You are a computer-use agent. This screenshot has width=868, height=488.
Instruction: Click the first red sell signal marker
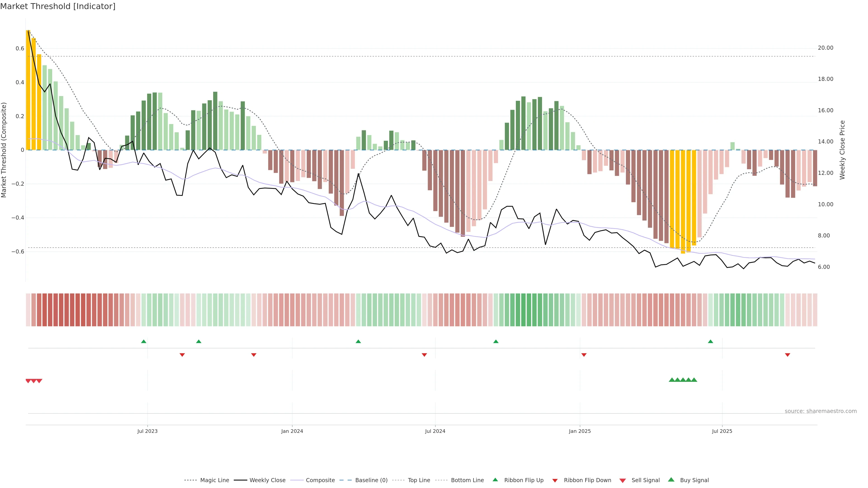[28, 381]
